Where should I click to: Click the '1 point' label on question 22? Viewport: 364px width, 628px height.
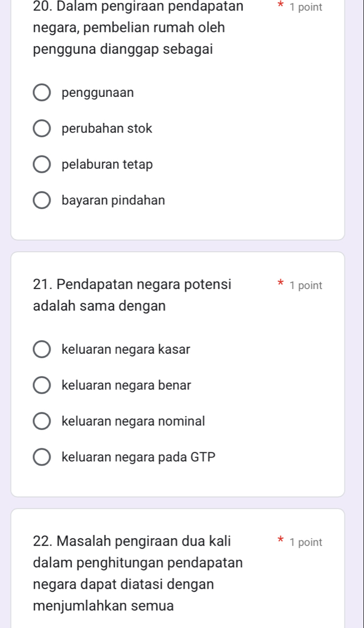coord(306,542)
